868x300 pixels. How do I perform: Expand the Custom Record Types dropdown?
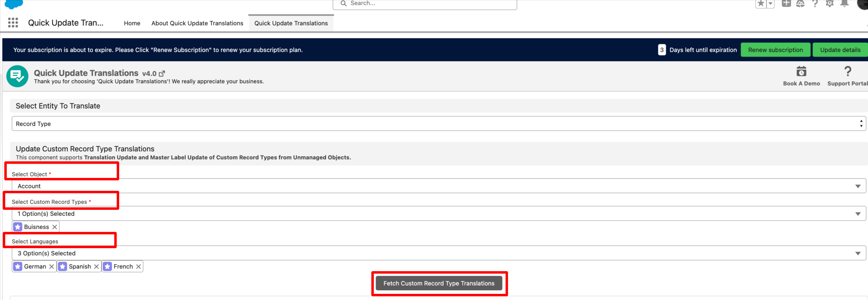click(x=439, y=213)
